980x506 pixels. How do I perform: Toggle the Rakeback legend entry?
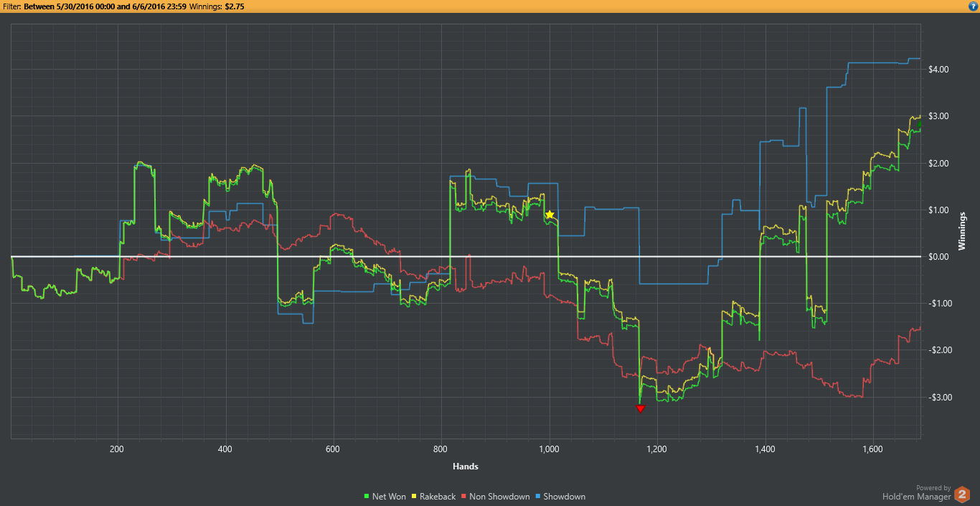pyautogui.click(x=433, y=496)
